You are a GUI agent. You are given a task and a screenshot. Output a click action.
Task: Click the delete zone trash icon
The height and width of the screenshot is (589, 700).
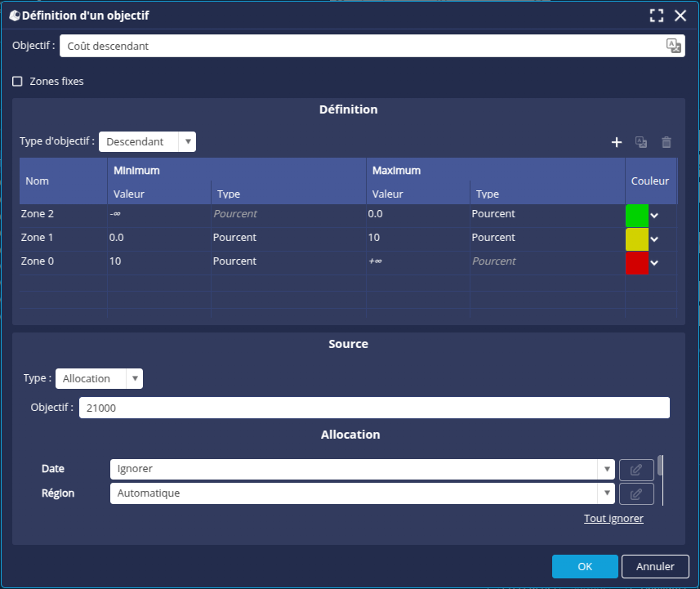point(667,142)
